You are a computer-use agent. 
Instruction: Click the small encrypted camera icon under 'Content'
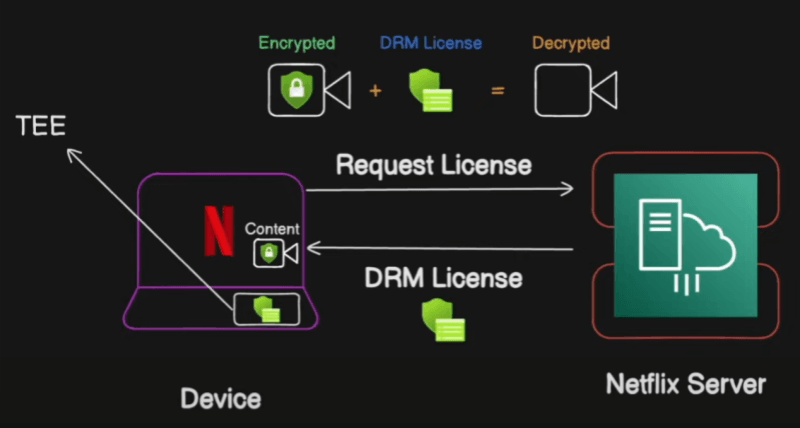[x=276, y=253]
